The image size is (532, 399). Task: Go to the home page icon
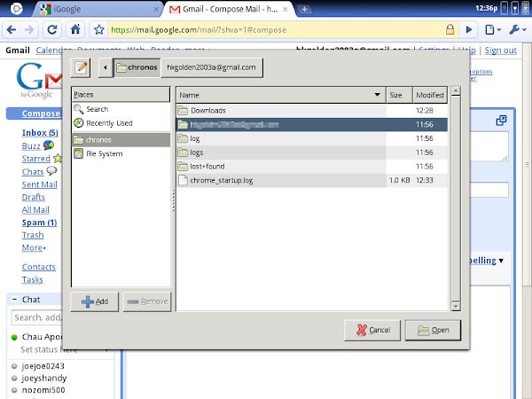click(75, 30)
